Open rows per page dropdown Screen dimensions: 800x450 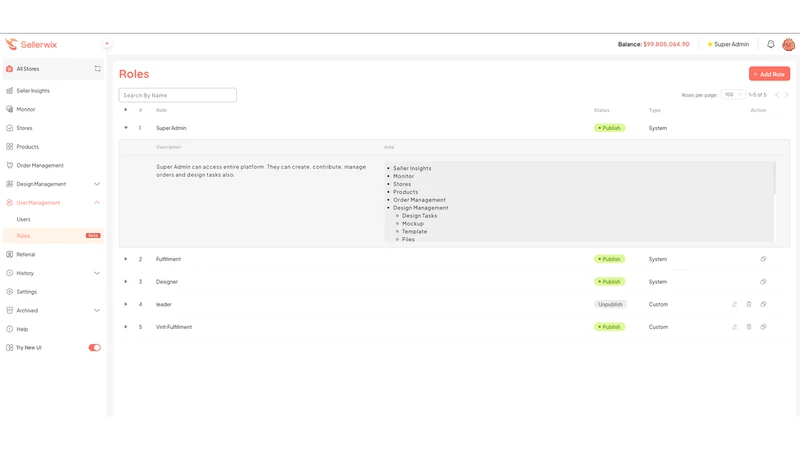point(733,94)
